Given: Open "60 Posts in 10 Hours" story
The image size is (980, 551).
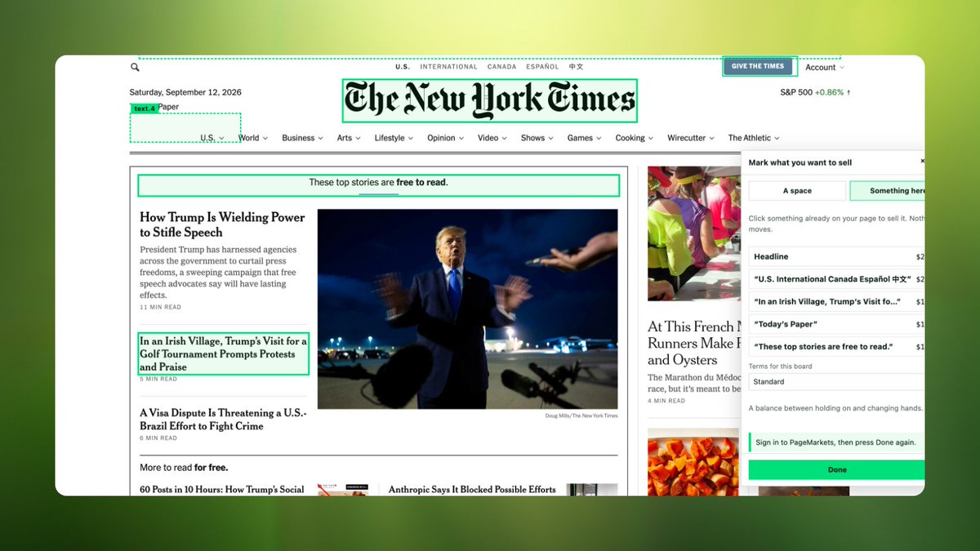Looking at the screenshot, I should pyautogui.click(x=221, y=490).
